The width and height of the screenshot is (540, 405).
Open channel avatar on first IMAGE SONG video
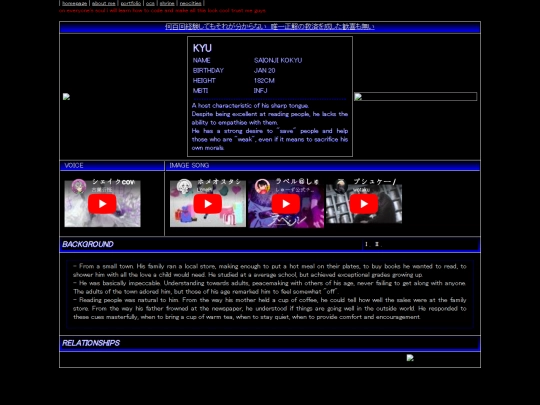pyautogui.click(x=184, y=186)
